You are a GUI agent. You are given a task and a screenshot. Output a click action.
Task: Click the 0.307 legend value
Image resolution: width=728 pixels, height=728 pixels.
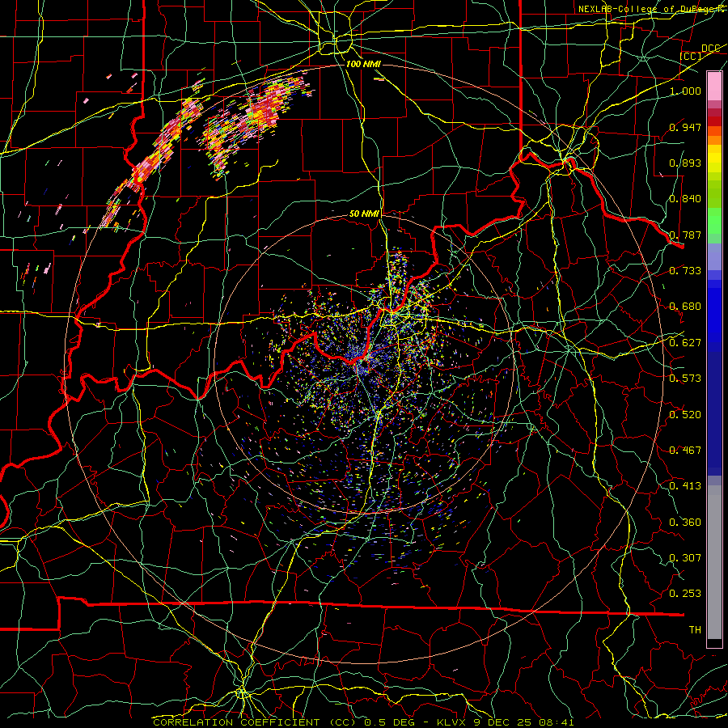coord(685,558)
